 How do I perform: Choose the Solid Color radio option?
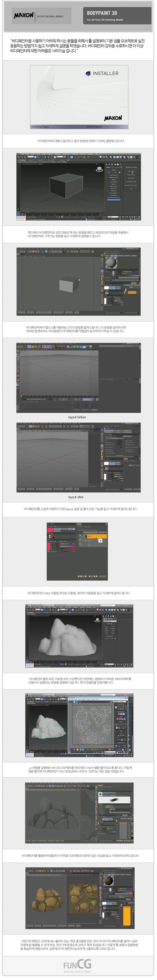(x=52, y=541)
